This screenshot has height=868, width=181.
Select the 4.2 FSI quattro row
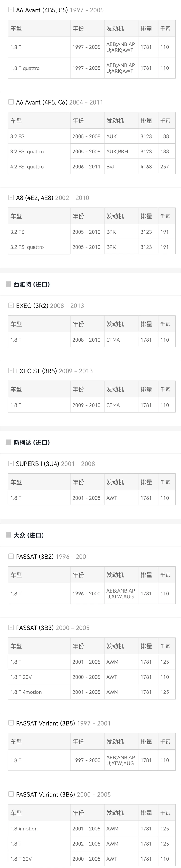coord(92,166)
